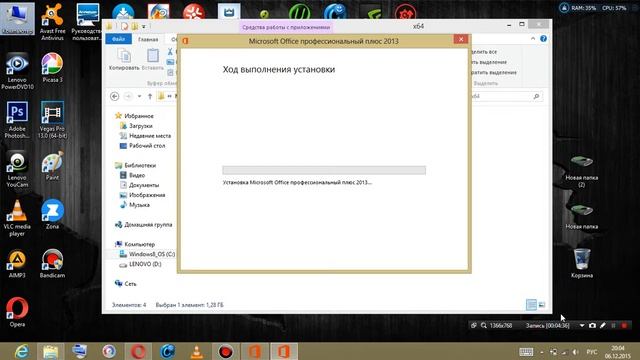The width and height of the screenshot is (640, 360).
Task: Open File Explorer taskbar button
Action: [x=51, y=351]
